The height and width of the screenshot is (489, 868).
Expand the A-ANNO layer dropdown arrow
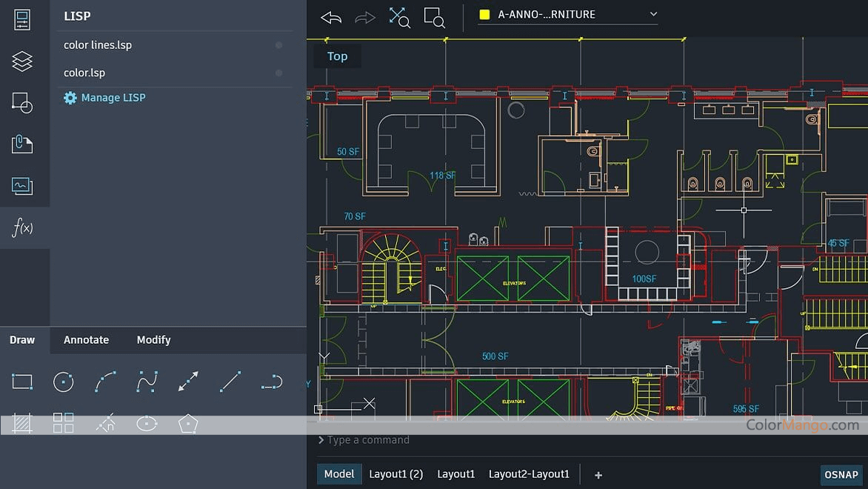tap(652, 14)
